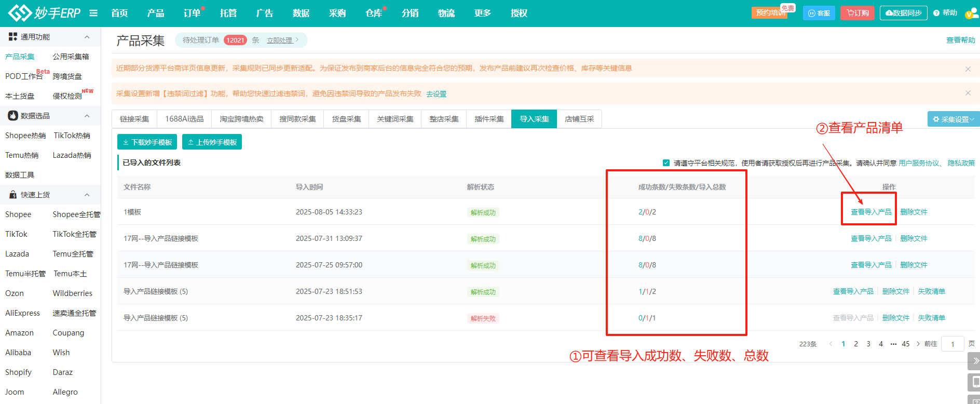The width and height of the screenshot is (980, 404).
Task: Open TikTok热销 in the sidebar
Action: coord(72,136)
